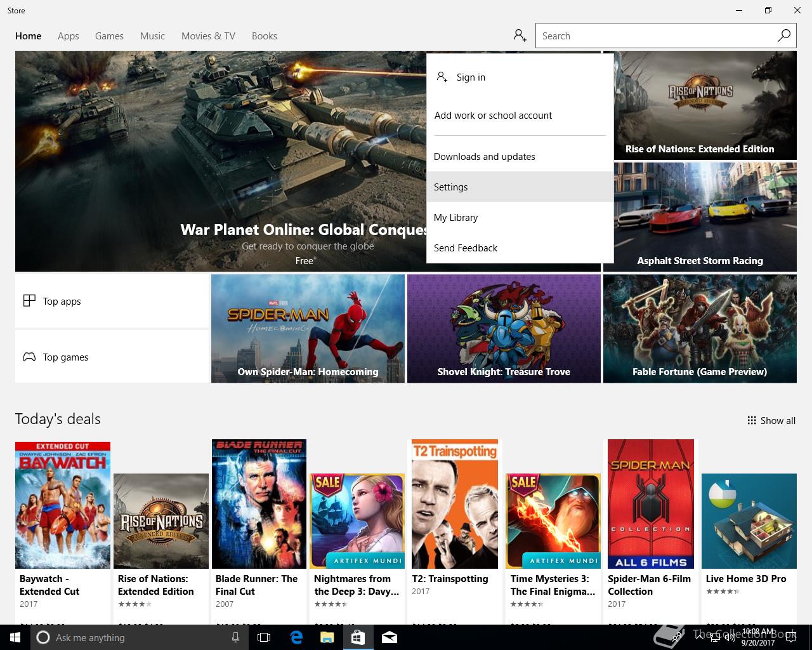Go to Movies & TV tab

208,36
